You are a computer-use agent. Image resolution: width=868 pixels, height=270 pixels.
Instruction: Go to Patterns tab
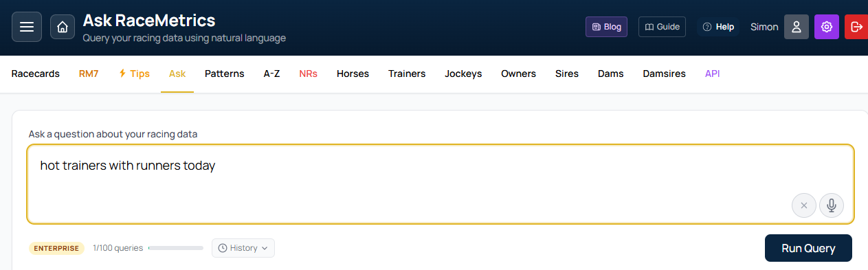point(225,74)
